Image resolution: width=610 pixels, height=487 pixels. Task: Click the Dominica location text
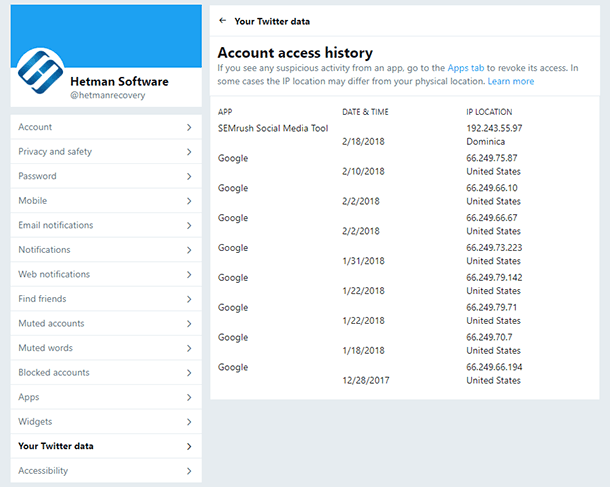(486, 141)
